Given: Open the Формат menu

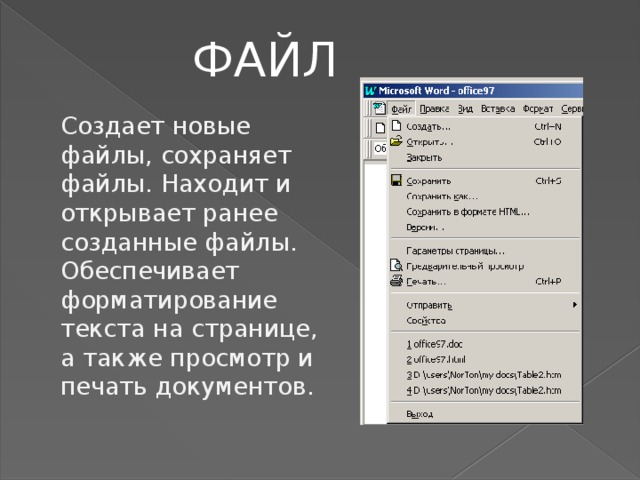Looking at the screenshot, I should (538, 109).
